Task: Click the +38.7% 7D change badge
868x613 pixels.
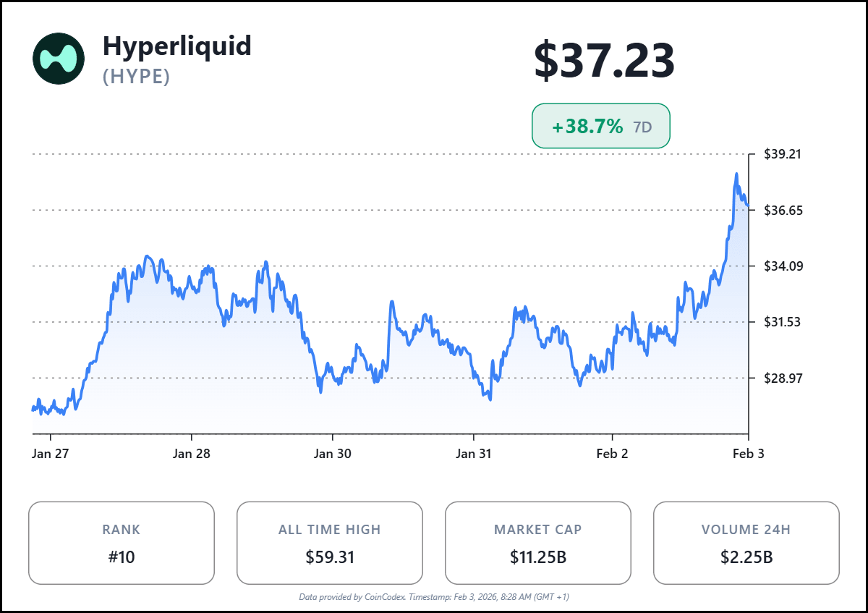Action: (600, 127)
